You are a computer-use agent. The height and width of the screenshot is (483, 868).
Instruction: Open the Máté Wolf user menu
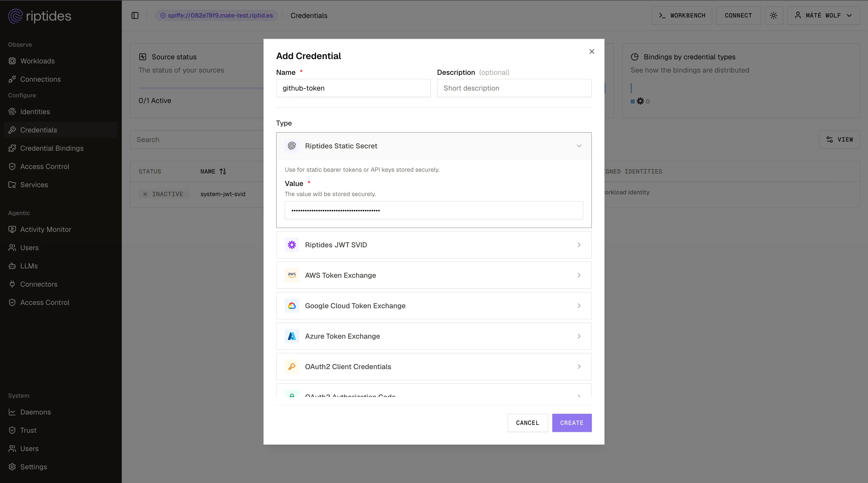tap(823, 15)
